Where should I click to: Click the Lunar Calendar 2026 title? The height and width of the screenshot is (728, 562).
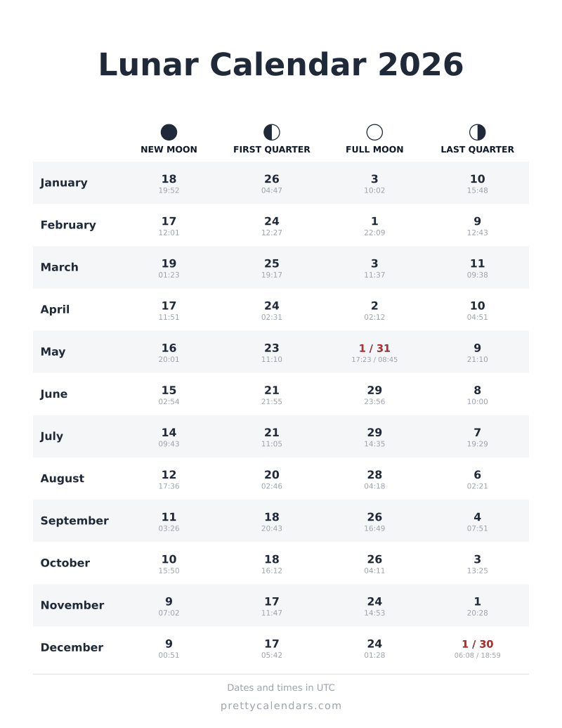pos(281,64)
